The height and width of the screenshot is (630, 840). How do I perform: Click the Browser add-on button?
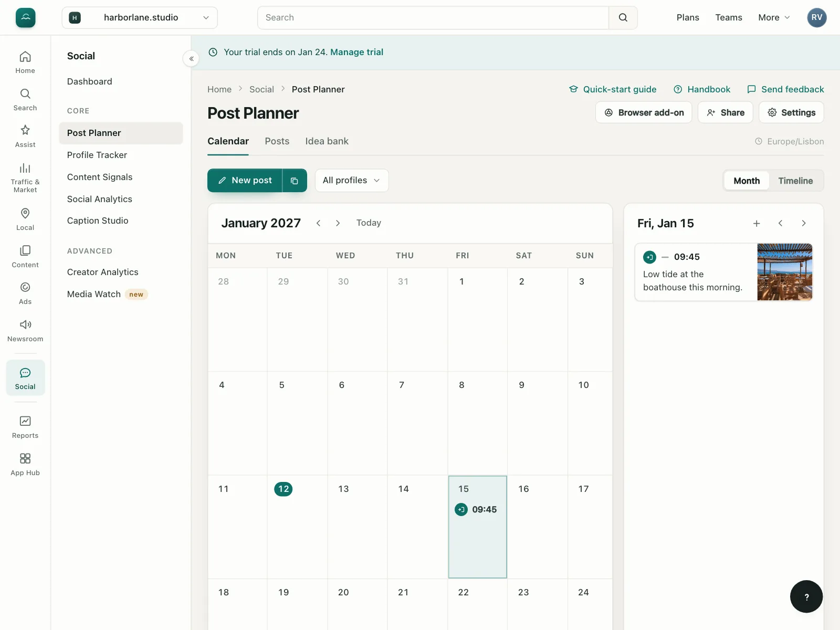tap(644, 112)
